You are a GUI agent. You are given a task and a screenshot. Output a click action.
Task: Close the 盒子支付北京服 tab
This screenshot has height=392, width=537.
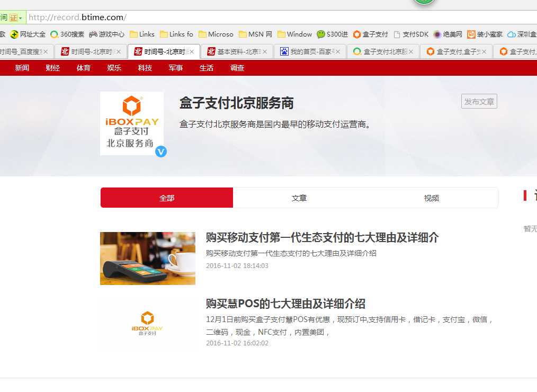tap(411, 52)
